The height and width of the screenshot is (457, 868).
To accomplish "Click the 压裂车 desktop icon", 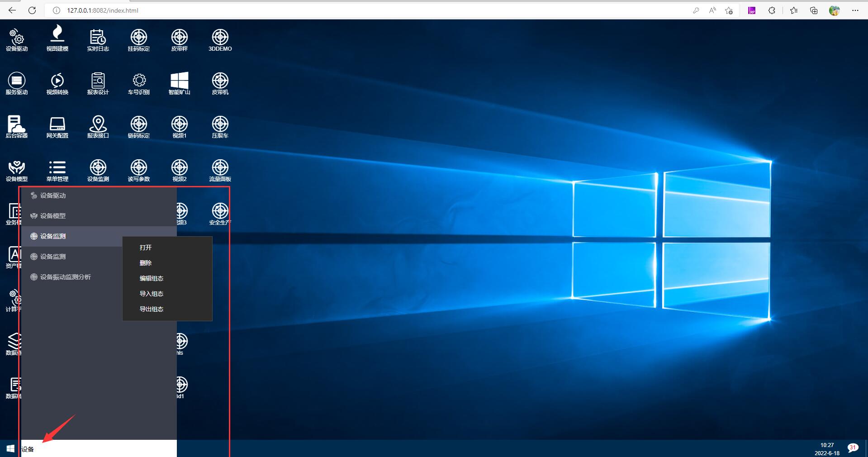I will pos(220,127).
